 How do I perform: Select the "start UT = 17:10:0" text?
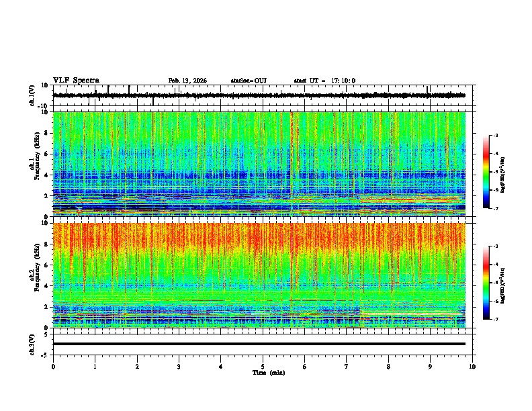pos(324,81)
